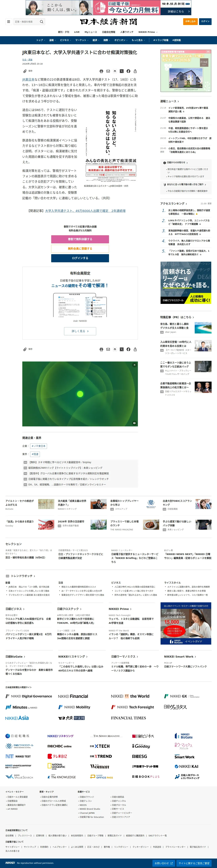Open the 速報ニュース section heading
This screenshot has height=868, width=217.
pyautogui.click(x=170, y=101)
